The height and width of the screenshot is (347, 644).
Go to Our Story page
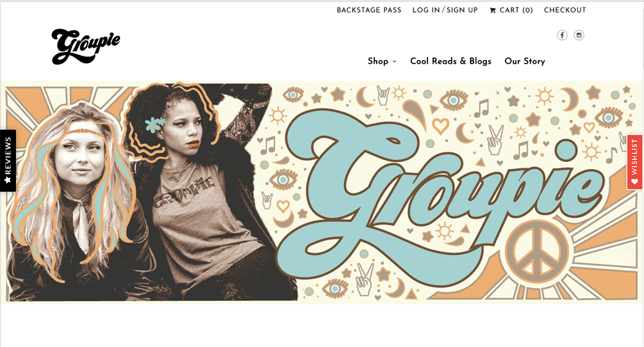click(525, 61)
